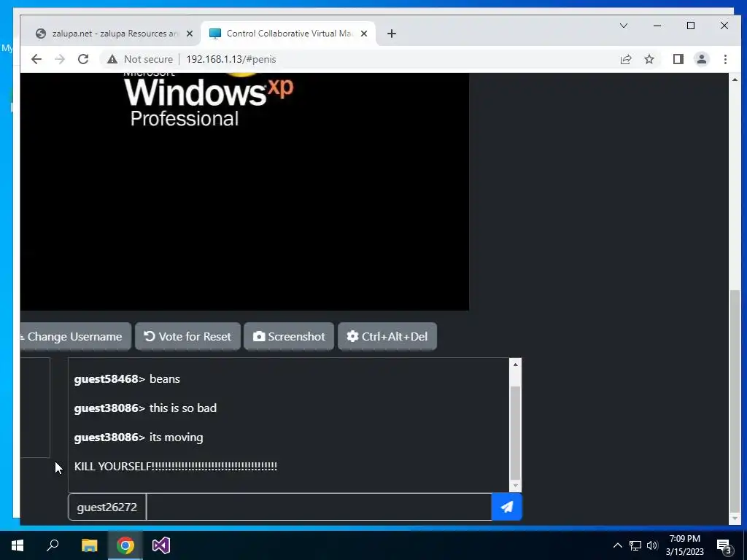This screenshot has width=747, height=560.
Task: Click the page scrollbar up arrow
Action: 735,79
